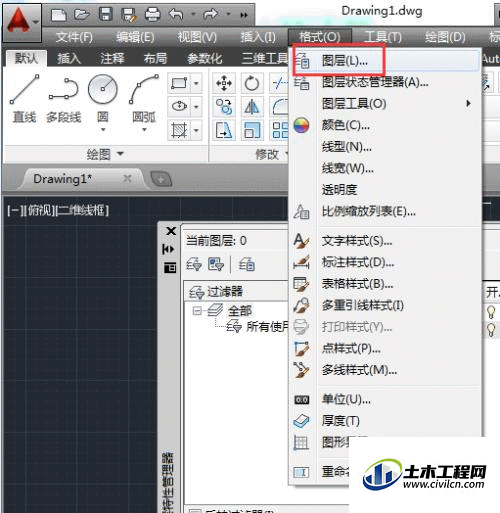Viewport: 500px width, 513px height.
Task: Select the Line (直线) tool
Action: point(24,98)
